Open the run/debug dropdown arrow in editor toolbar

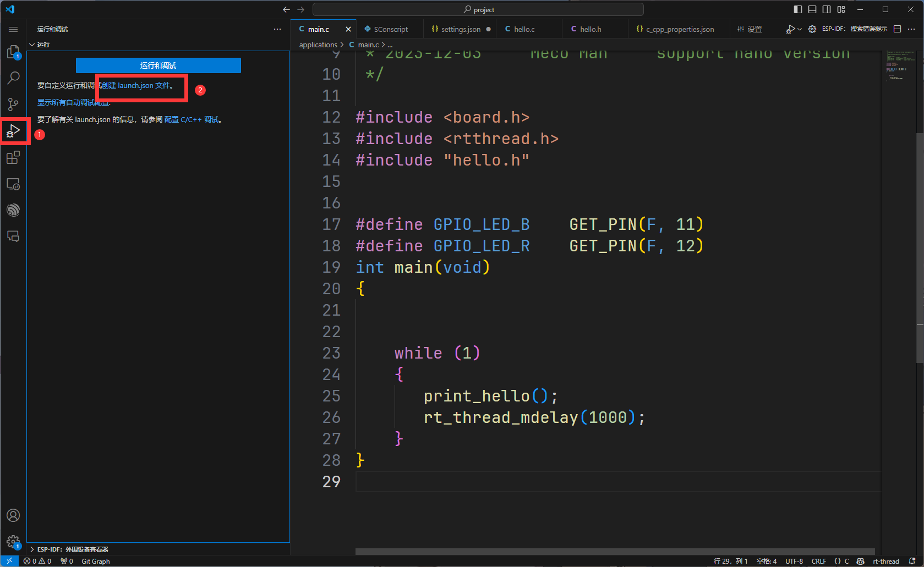(800, 29)
